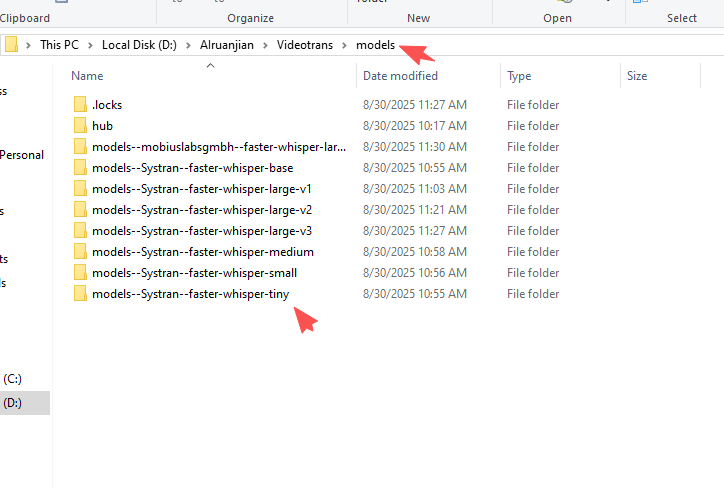Click the Organize ribbon group label

pyautogui.click(x=250, y=18)
